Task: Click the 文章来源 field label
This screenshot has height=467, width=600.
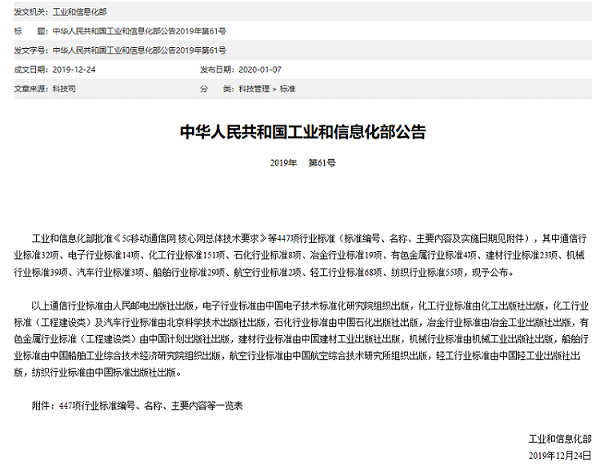Action: 21,89
